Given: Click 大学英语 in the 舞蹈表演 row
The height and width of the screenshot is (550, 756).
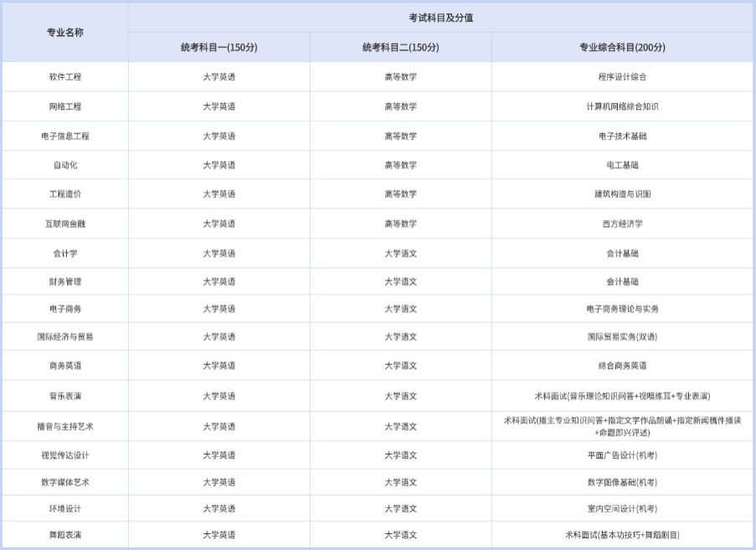Looking at the screenshot, I should 219,535.
